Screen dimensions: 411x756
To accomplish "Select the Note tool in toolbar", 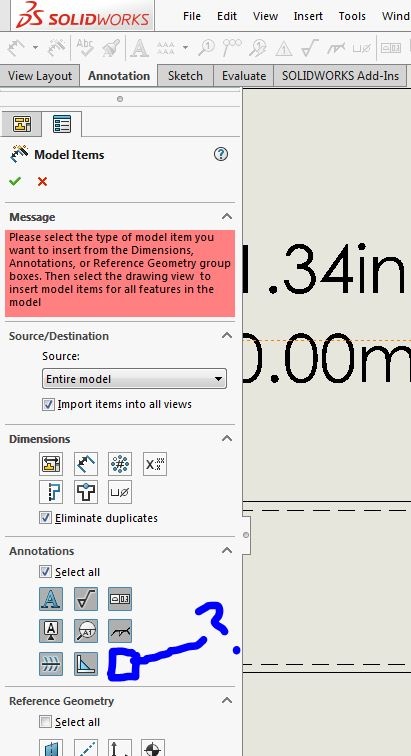I will [x=139, y=48].
